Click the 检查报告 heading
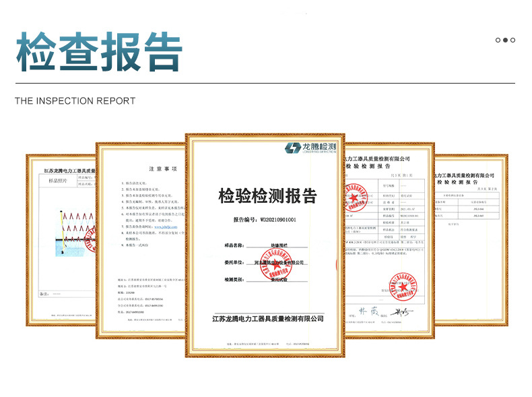532x397 pixels. click(100, 52)
